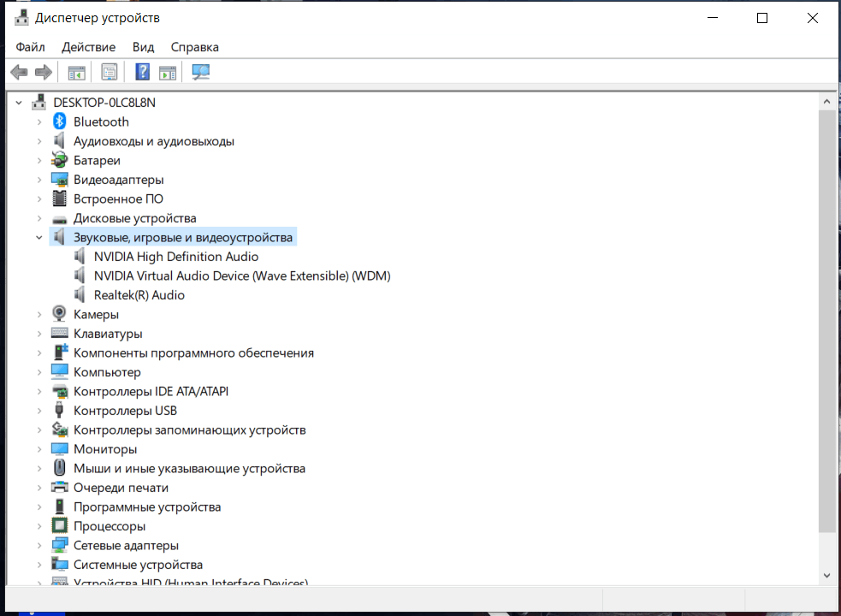Click the Видеоадаптеры display adapter icon

click(x=60, y=179)
